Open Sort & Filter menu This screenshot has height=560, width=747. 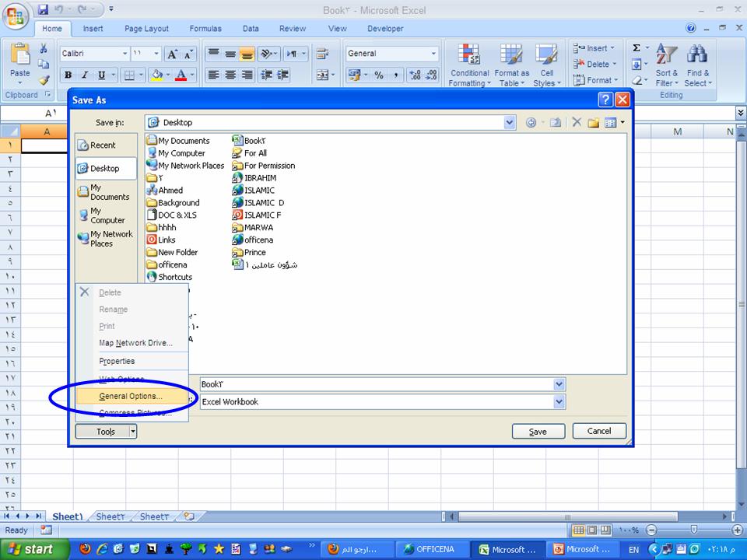[x=667, y=65]
